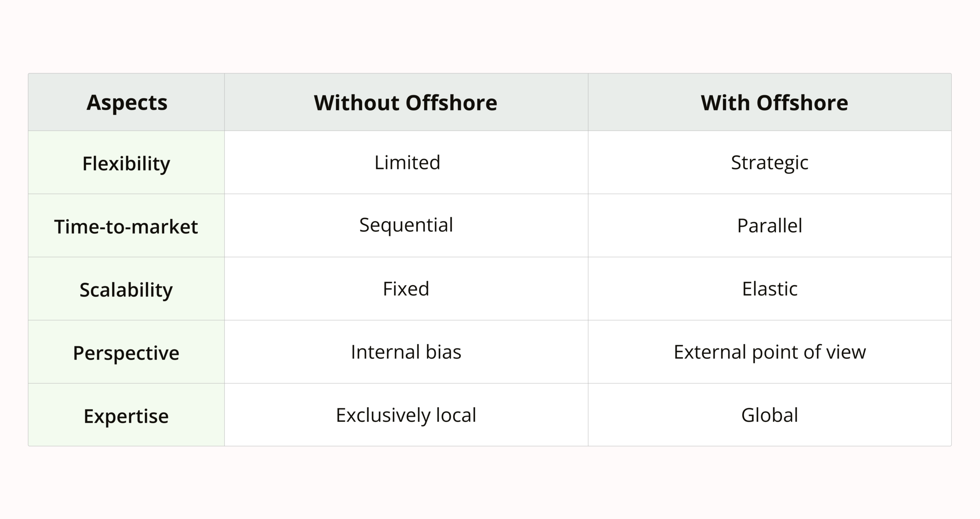Click the Elastic cell
Screen dimensions: 980x519
click(x=769, y=289)
